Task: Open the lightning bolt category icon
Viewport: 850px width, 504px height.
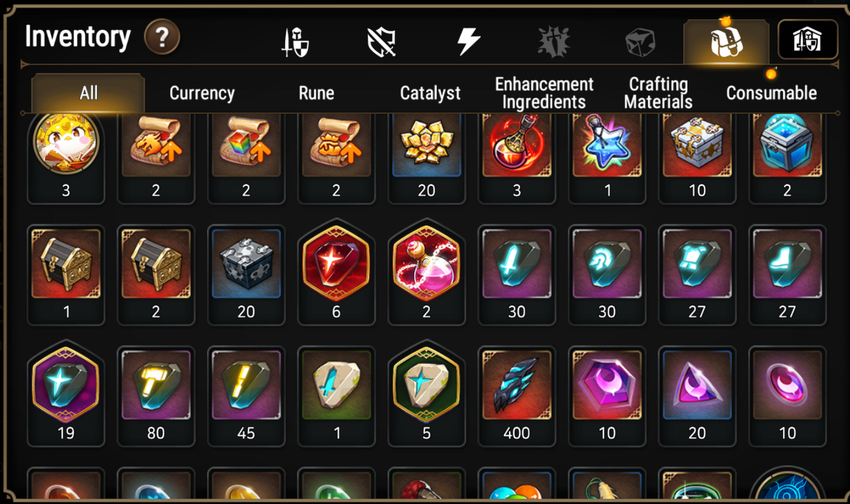Action: [x=468, y=42]
